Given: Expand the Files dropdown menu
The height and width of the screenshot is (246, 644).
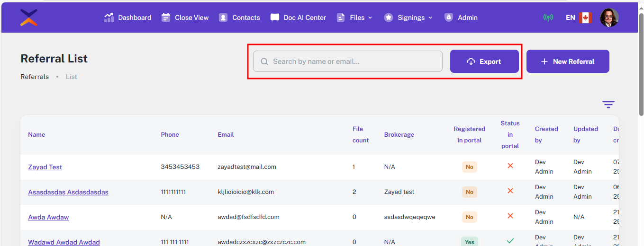Looking at the screenshot, I should point(354,18).
